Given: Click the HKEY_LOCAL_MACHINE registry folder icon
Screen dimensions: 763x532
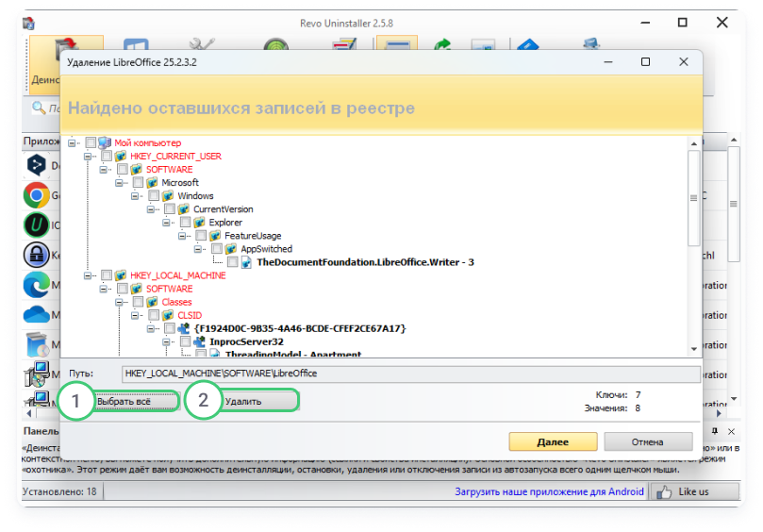Looking at the screenshot, I should pos(121,275).
